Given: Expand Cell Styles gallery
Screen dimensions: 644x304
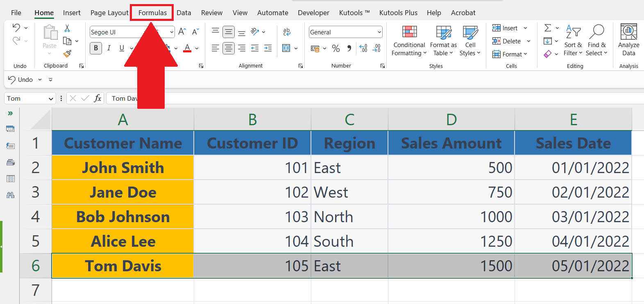Looking at the screenshot, I should (x=470, y=41).
